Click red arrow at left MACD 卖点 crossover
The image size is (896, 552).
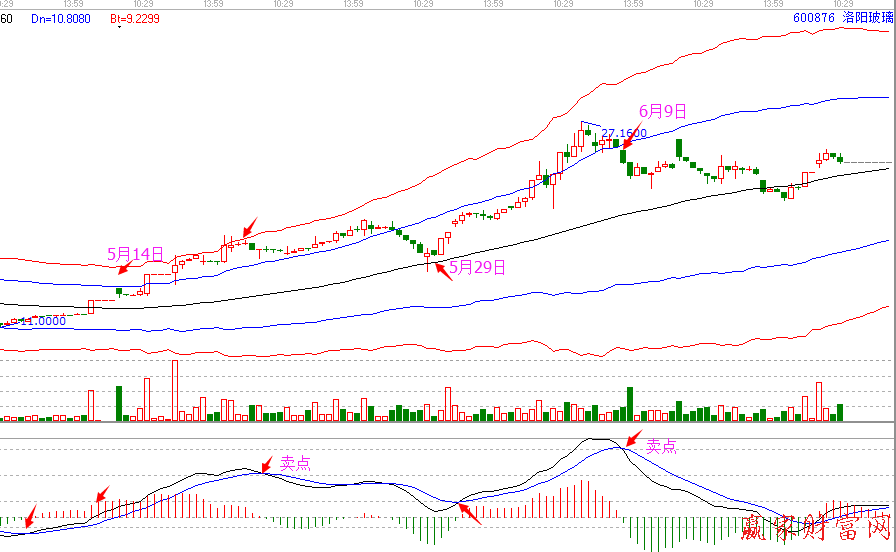tap(264, 465)
